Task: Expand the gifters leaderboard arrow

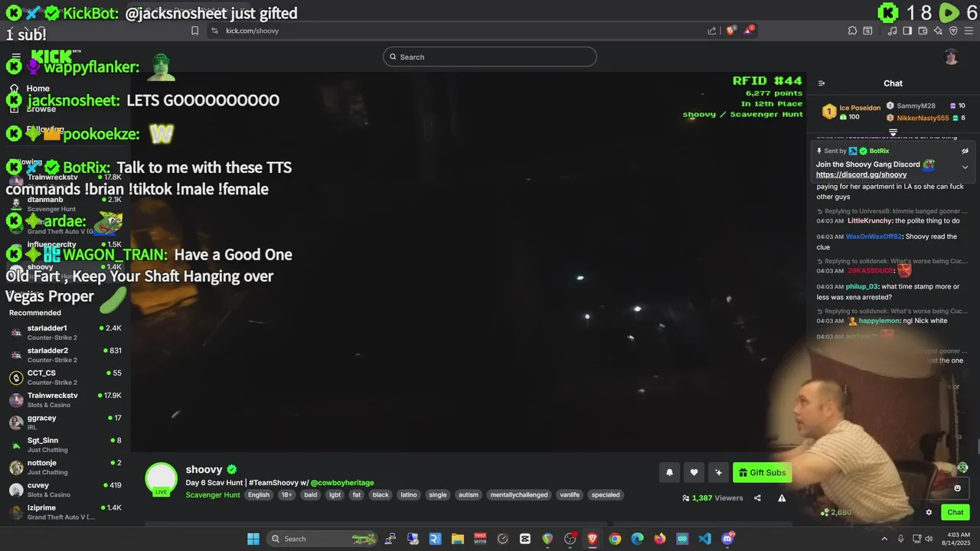Action: click(893, 132)
